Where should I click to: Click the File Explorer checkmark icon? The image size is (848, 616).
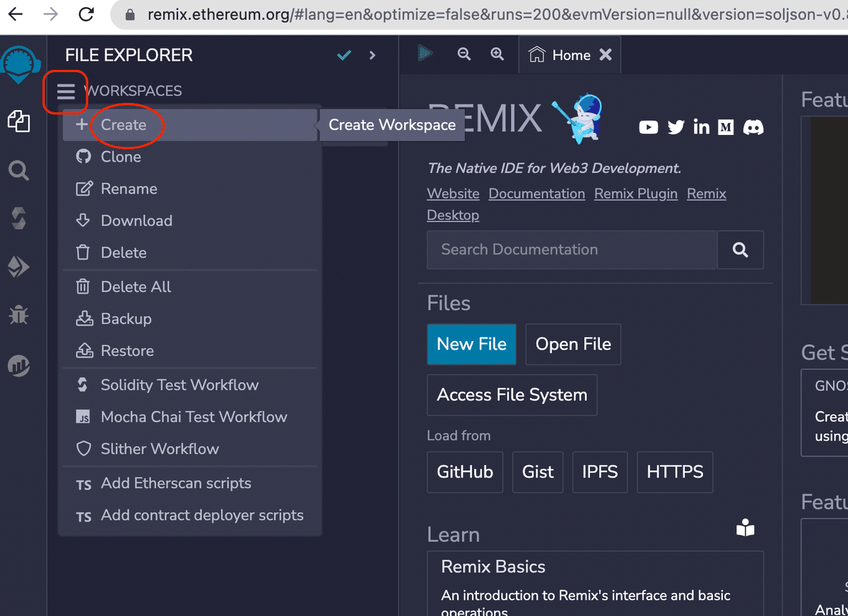pos(344,55)
